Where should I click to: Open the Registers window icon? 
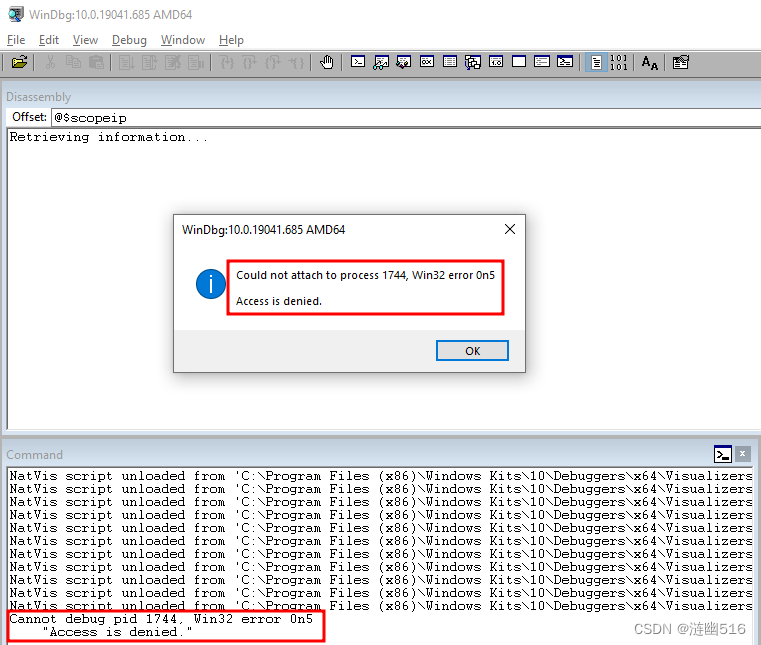[427, 62]
